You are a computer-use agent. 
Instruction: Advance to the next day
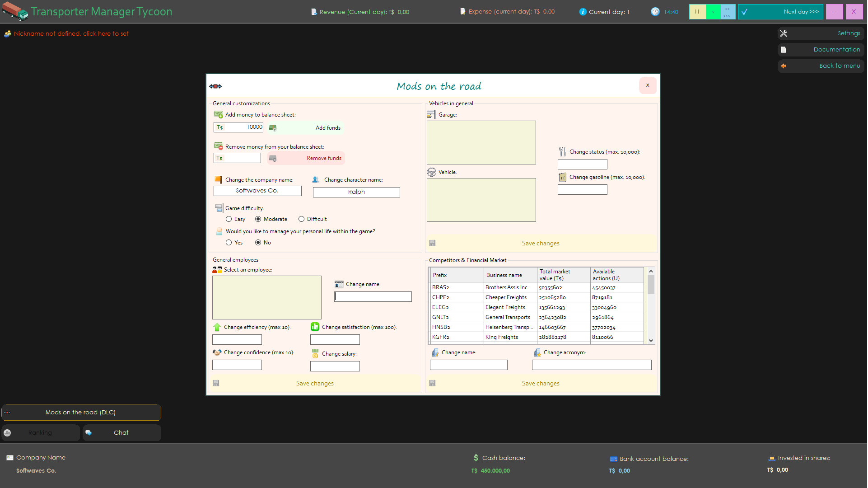[781, 12]
